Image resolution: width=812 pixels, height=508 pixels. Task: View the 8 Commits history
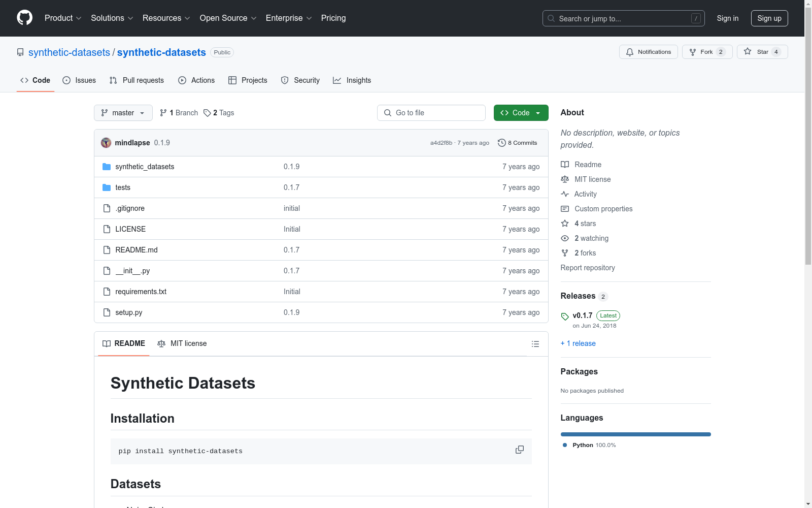(518, 143)
